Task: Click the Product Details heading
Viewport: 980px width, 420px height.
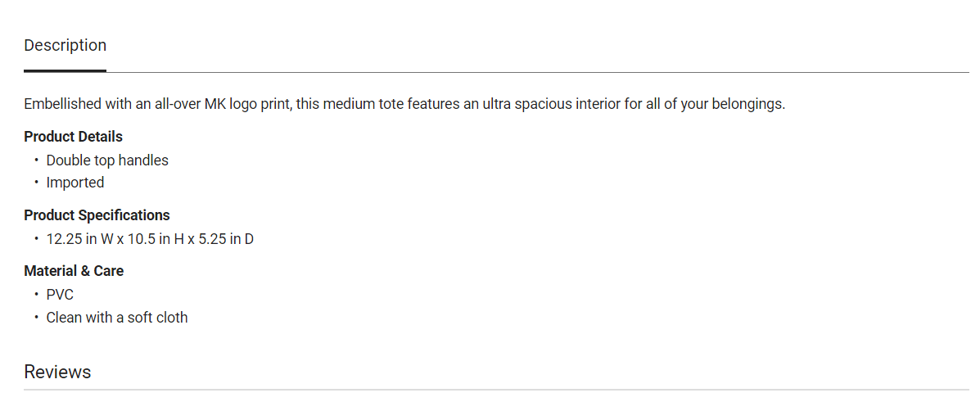Action: coord(74,137)
